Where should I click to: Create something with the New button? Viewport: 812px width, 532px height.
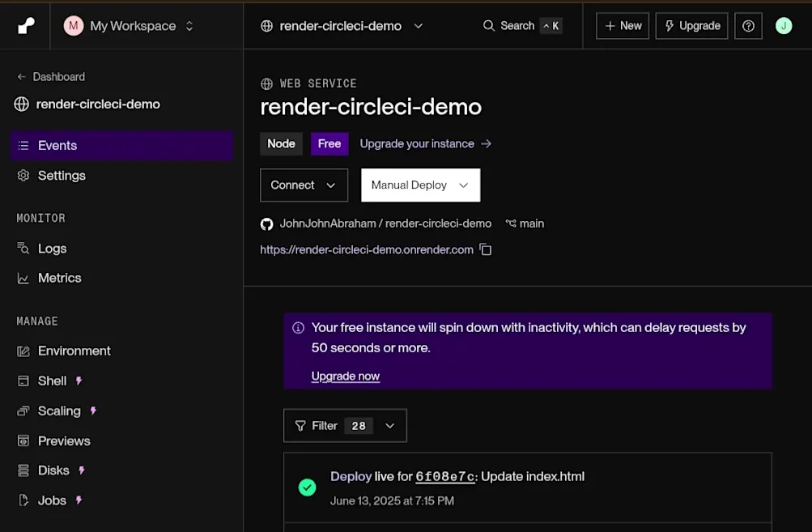[622, 25]
